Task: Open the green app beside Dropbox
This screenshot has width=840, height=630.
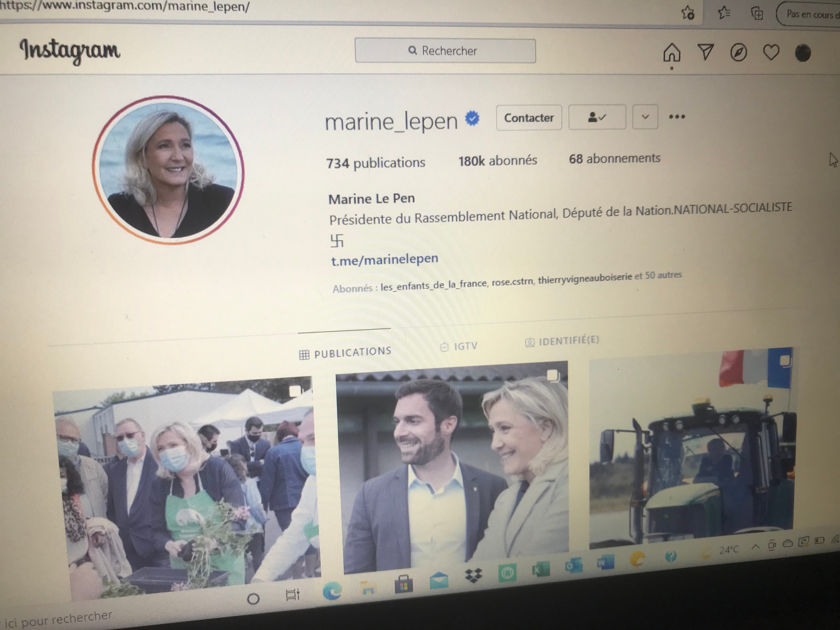Action: [507, 573]
